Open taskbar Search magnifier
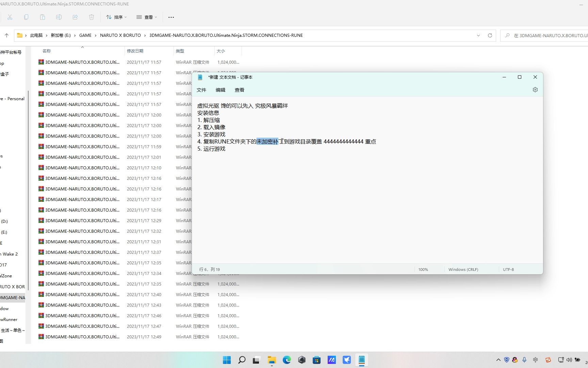588x368 pixels. pyautogui.click(x=242, y=360)
